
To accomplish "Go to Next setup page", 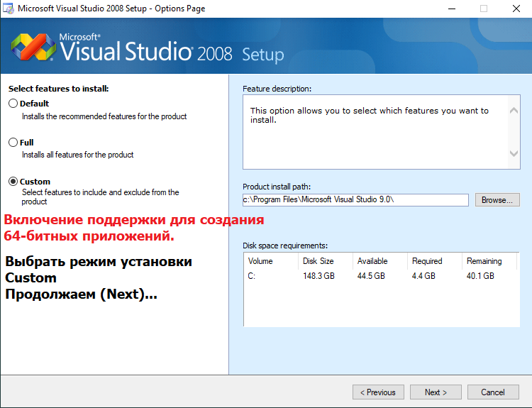I will click(436, 392).
